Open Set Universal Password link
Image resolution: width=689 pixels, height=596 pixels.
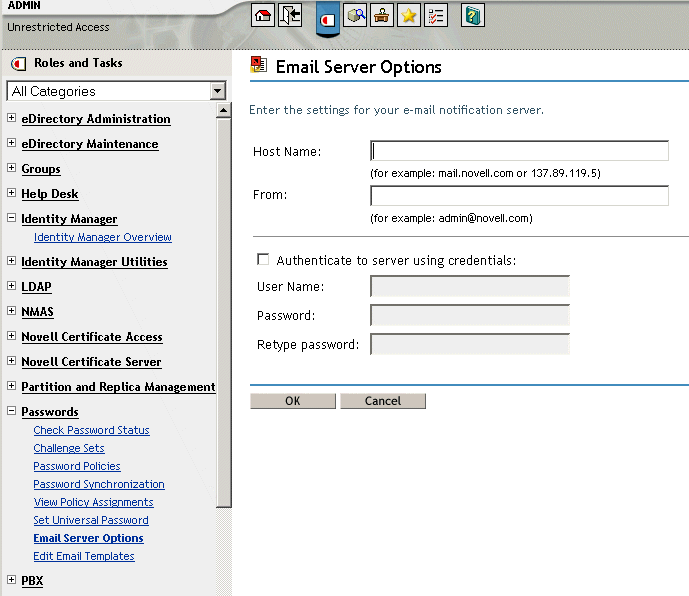point(91,520)
